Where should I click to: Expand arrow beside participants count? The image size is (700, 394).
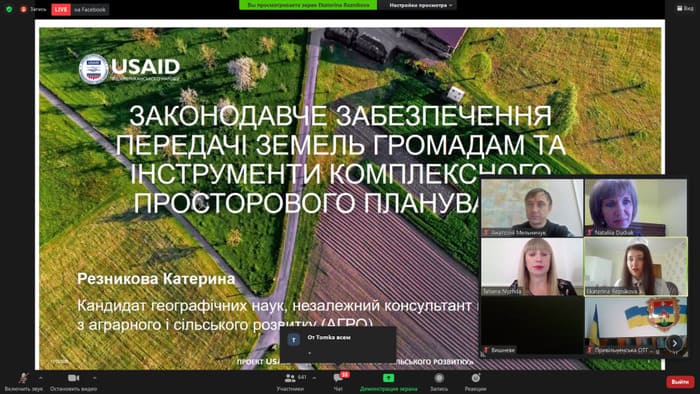tap(315, 378)
